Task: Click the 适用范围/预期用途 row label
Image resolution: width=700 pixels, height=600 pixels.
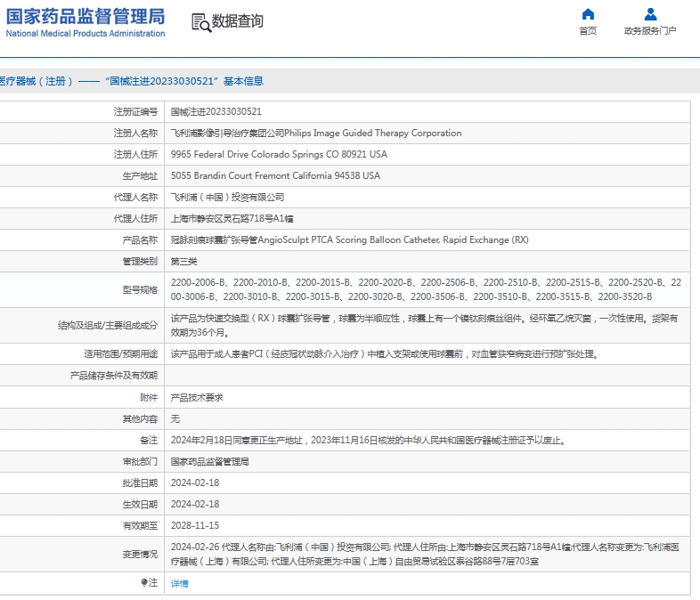Action: coord(120,354)
